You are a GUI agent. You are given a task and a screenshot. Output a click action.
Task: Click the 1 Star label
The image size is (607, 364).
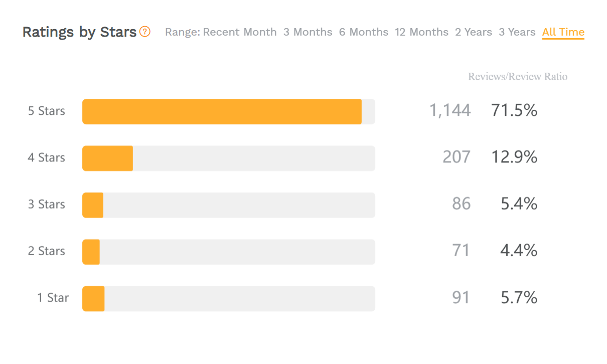(x=53, y=298)
